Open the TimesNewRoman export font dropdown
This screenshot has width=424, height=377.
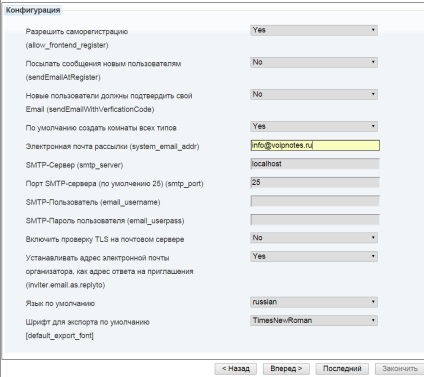click(314, 321)
